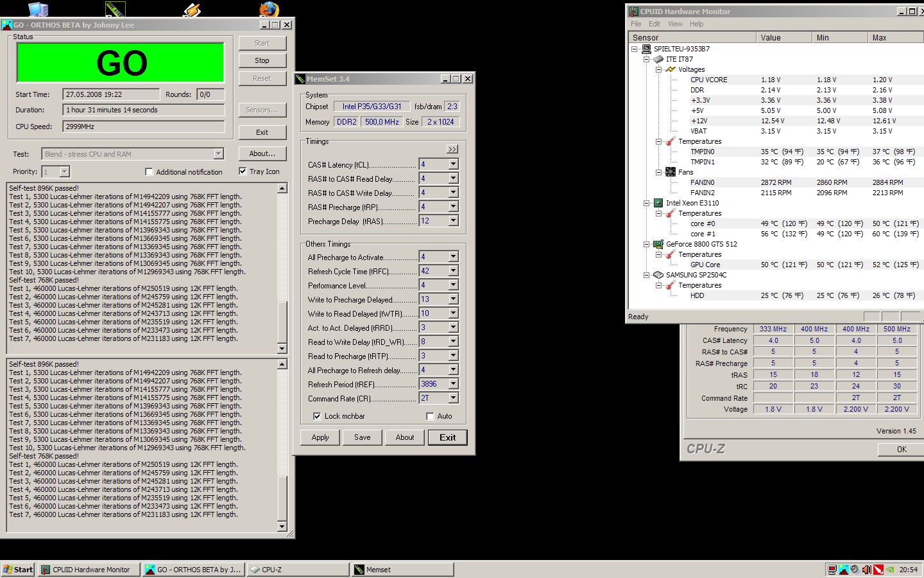Click Apply button in MemSet
This screenshot has width=924, height=578.
pos(320,437)
